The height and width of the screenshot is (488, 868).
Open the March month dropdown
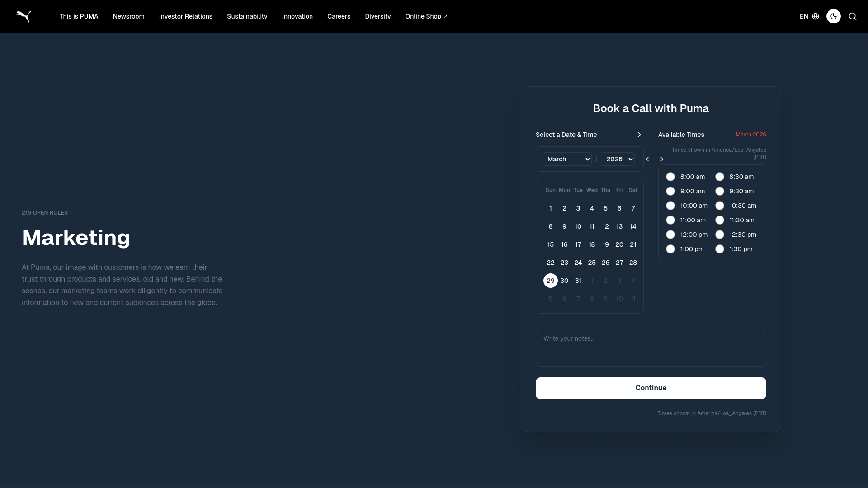pos(566,159)
